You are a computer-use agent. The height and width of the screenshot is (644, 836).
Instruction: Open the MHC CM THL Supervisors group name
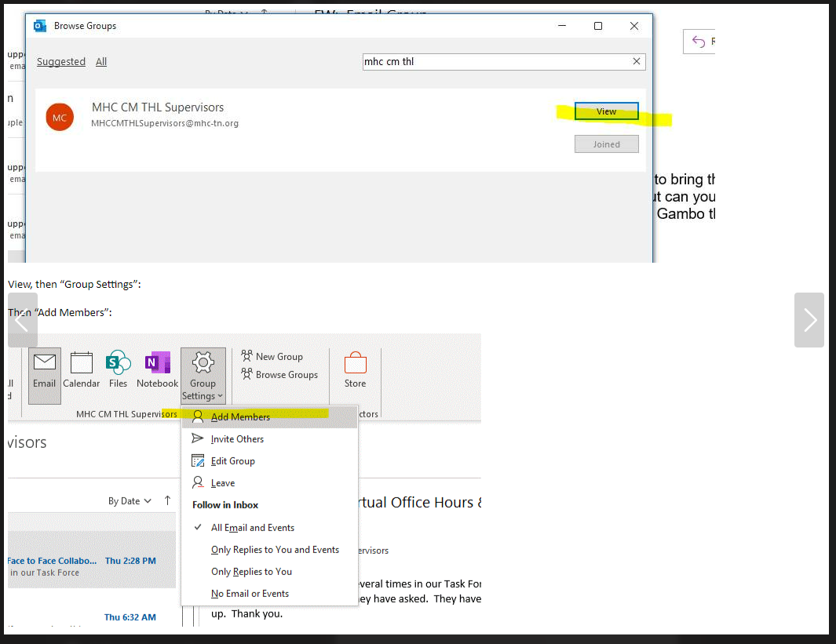[158, 107]
